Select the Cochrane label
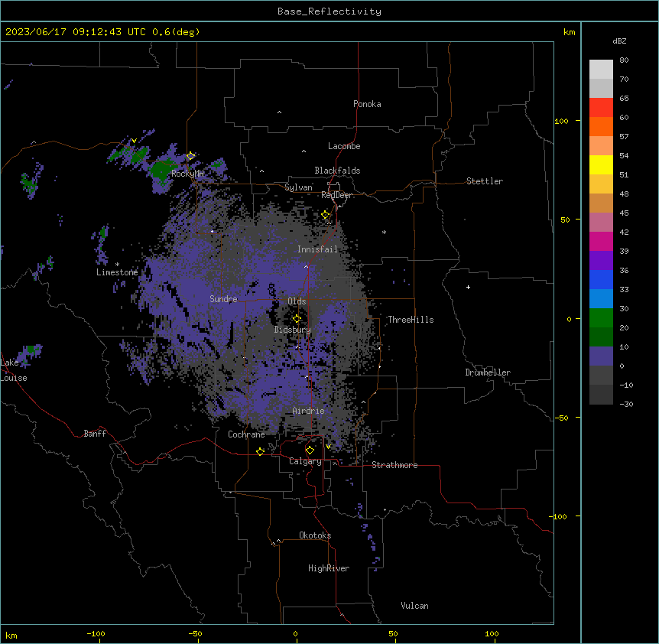 [x=246, y=434]
